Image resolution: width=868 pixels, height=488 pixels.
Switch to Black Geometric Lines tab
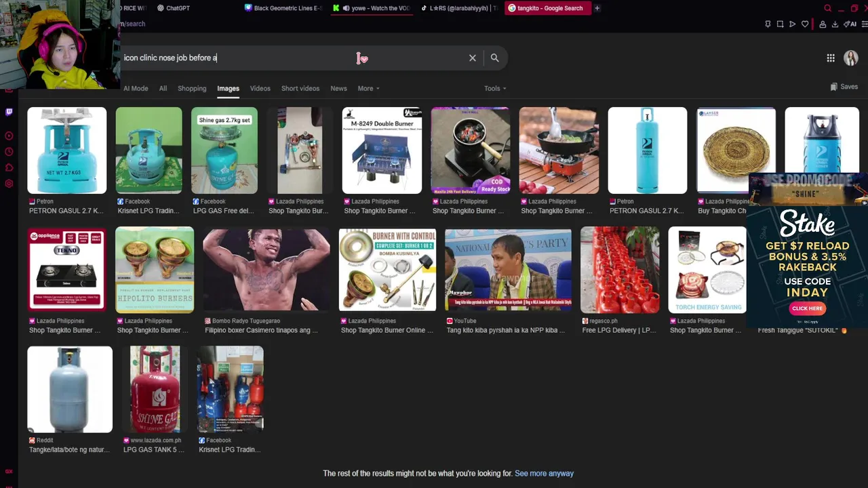pos(283,8)
